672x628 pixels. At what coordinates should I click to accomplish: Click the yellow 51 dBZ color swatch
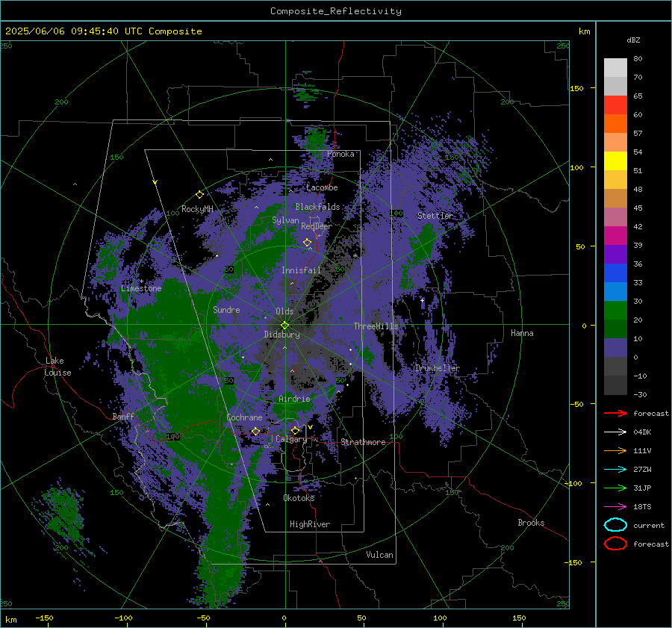pyautogui.click(x=615, y=161)
